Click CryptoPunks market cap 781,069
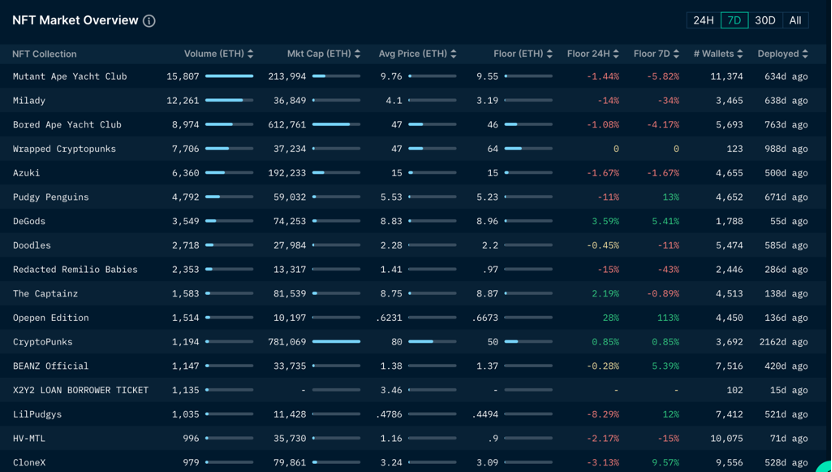 (287, 342)
